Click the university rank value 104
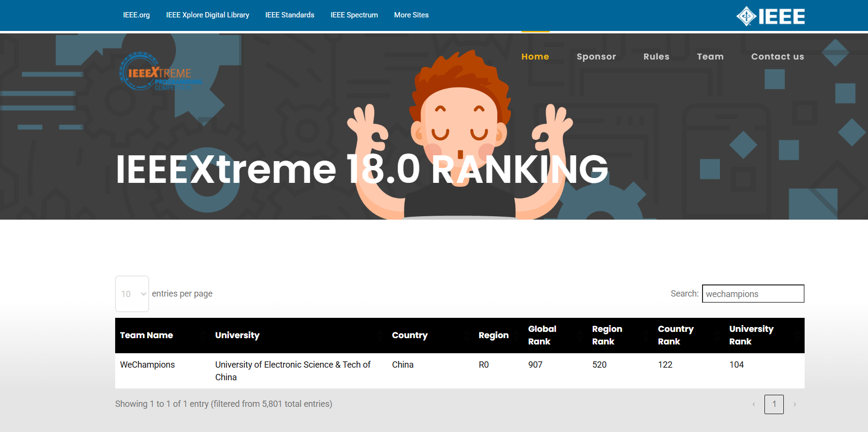This screenshot has width=868, height=432. [x=736, y=365]
